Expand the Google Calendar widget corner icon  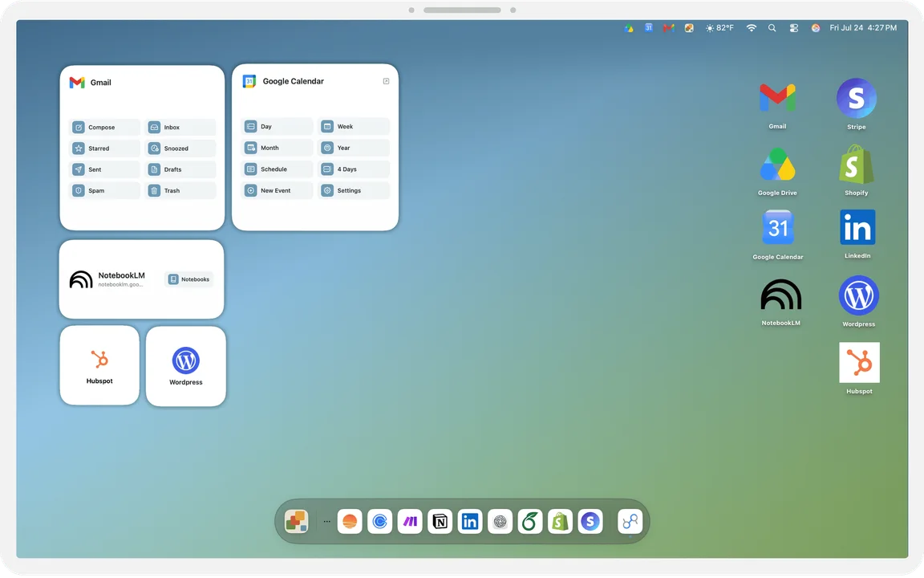[386, 81]
